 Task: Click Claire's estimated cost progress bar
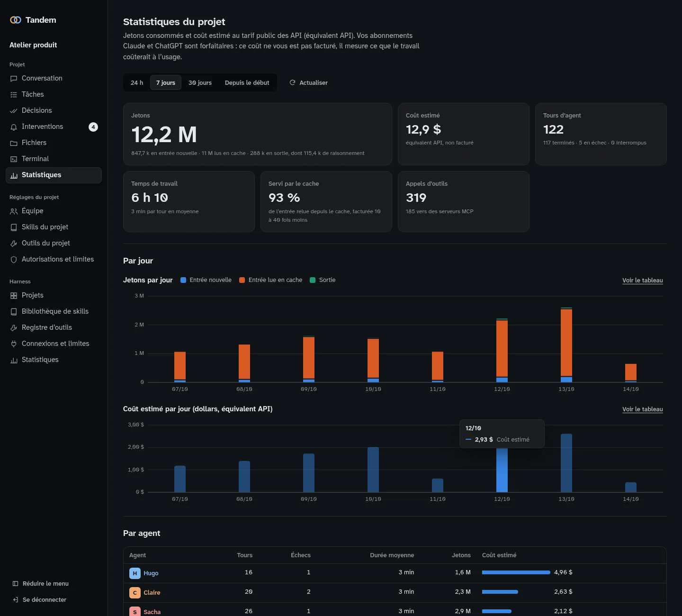click(x=500, y=592)
